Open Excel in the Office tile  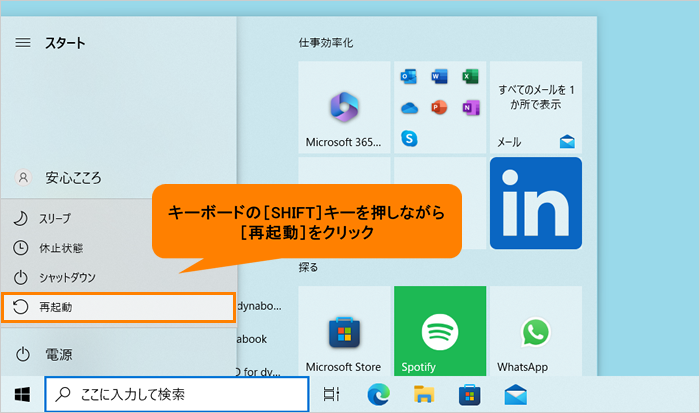point(471,76)
